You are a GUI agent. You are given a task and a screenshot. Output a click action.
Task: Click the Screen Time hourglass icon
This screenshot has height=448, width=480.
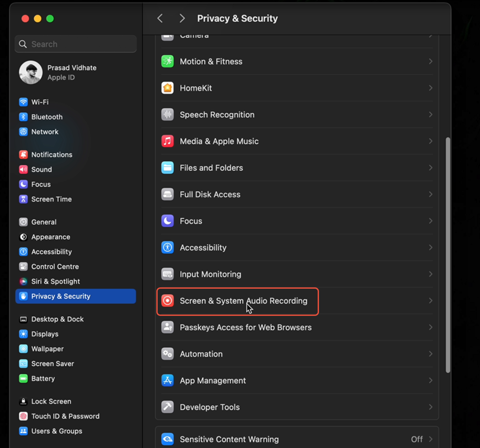click(x=23, y=199)
